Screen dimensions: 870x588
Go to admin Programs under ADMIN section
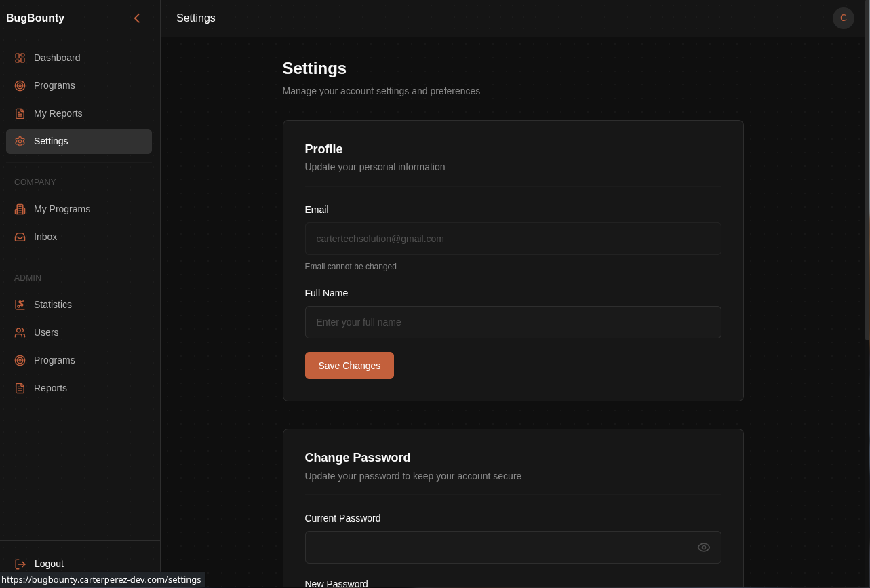79,360
